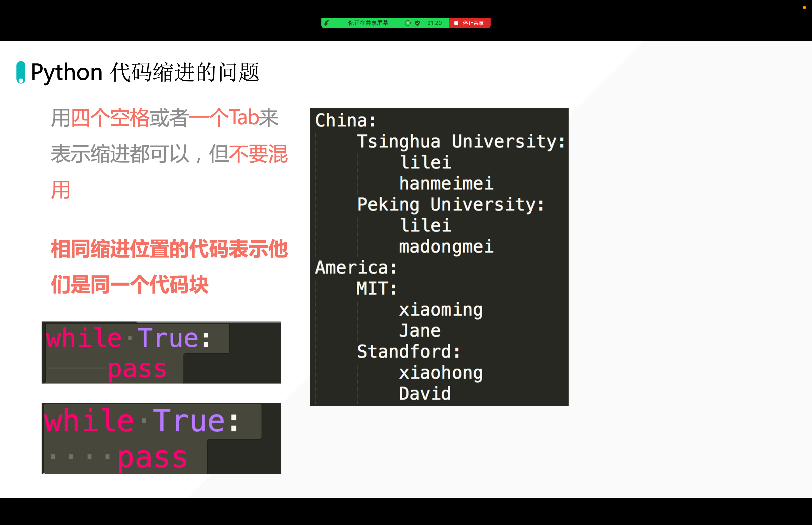Click the China: line in the tree
Screen dimensions: 812x525
point(346,120)
